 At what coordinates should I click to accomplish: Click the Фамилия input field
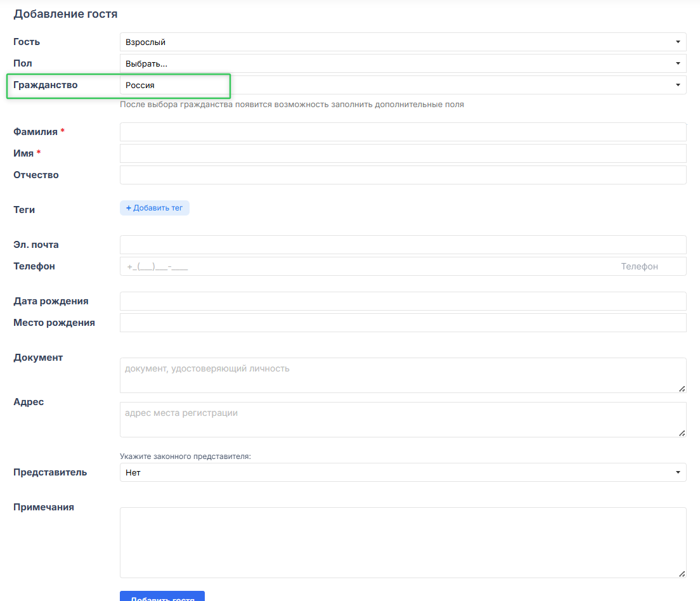pos(403,132)
